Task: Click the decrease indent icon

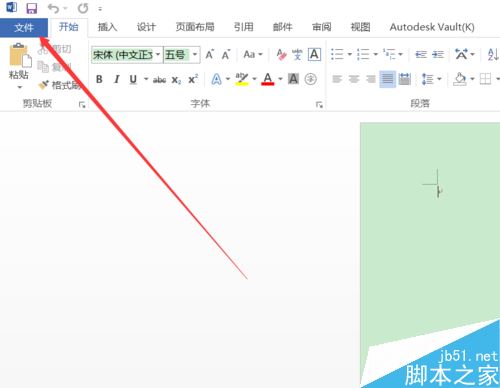Action: click(421, 54)
